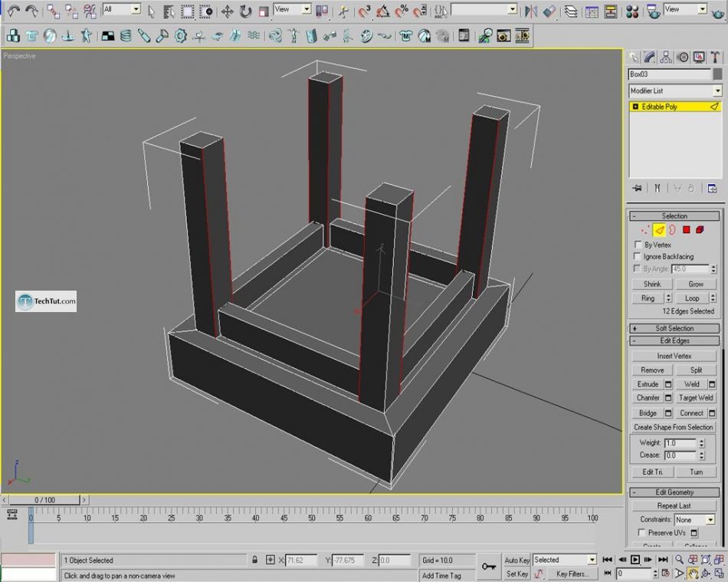The height and width of the screenshot is (582, 728).
Task: Toggle pin stack icon
Action: [637, 188]
